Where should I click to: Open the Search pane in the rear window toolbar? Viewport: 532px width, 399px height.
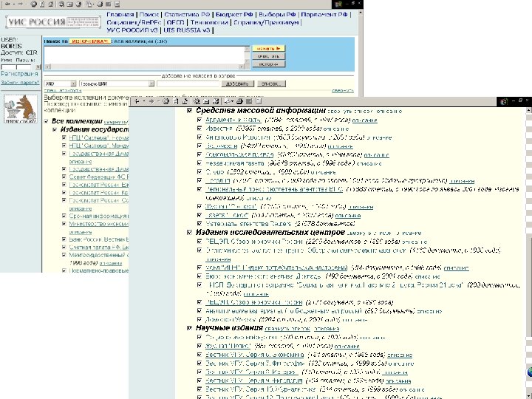tap(61, 4)
